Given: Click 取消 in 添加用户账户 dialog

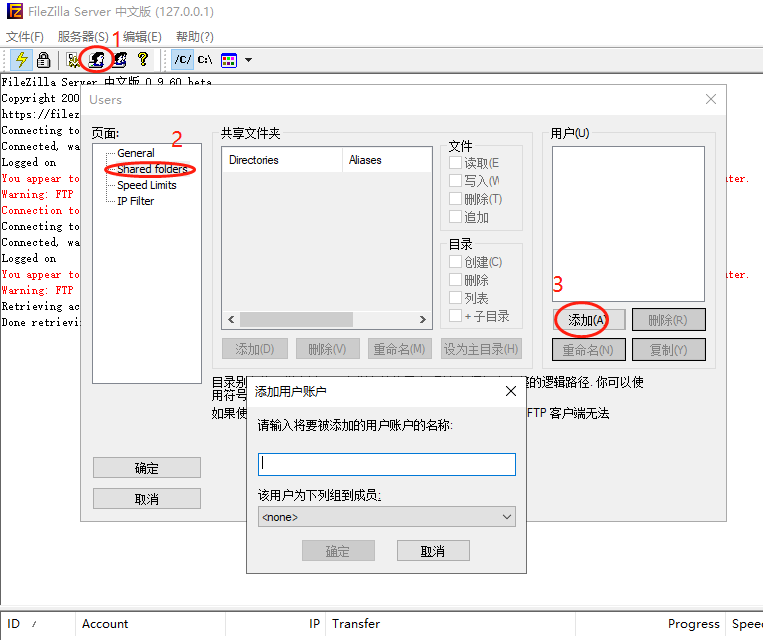Looking at the screenshot, I should point(433,551).
